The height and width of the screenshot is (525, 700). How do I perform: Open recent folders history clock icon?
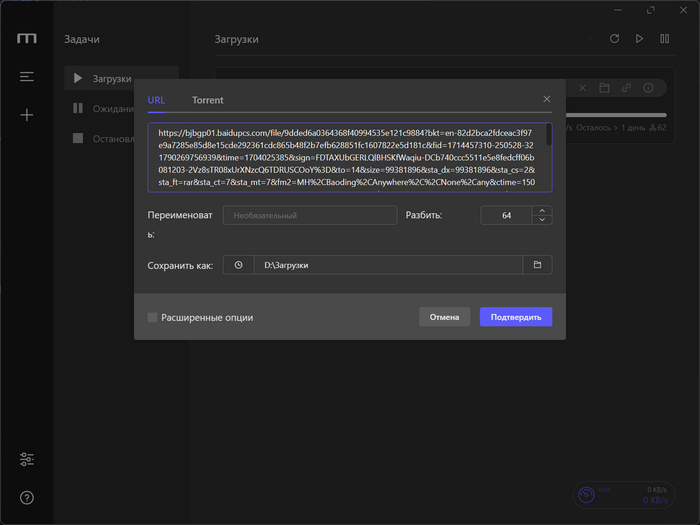click(x=238, y=265)
